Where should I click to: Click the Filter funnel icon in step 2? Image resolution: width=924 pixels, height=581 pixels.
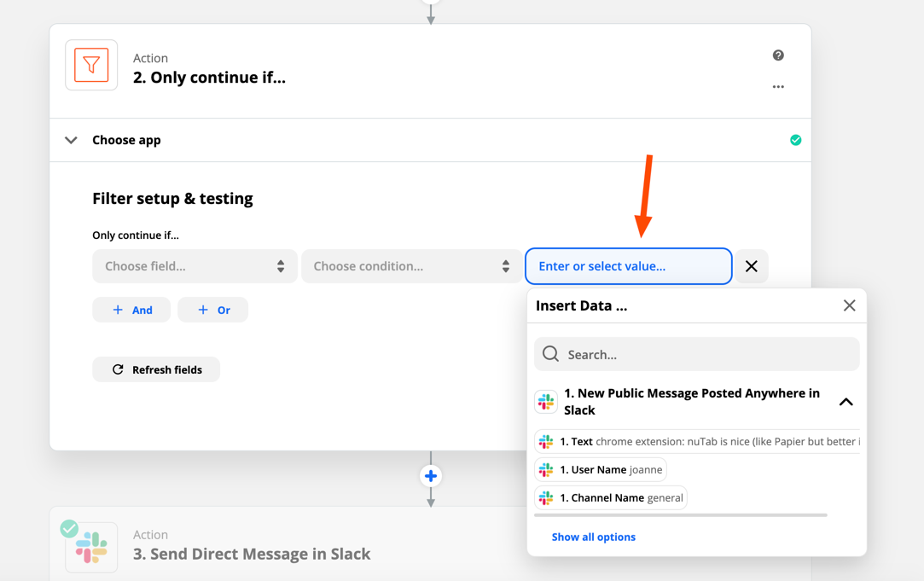91,65
